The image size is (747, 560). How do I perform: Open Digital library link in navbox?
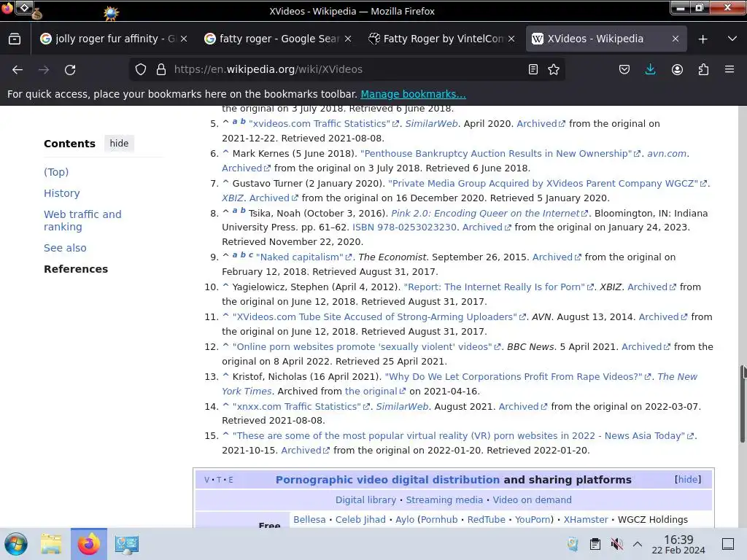365,500
